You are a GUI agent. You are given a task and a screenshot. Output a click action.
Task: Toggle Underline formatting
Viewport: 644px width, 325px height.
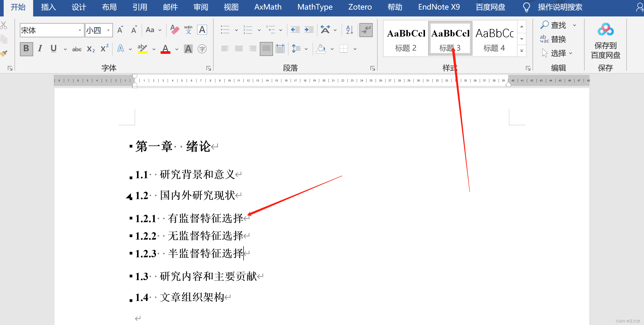[x=54, y=49]
